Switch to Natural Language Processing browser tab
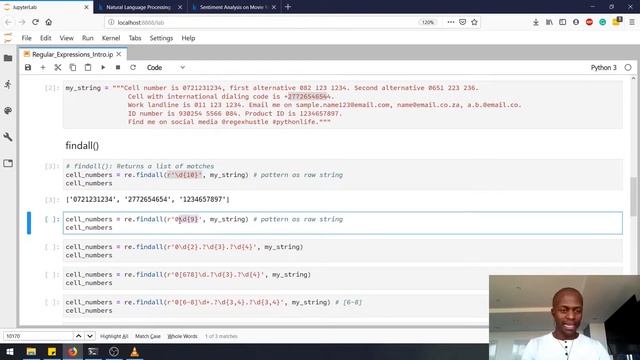The height and width of the screenshot is (360, 640). (x=140, y=7)
